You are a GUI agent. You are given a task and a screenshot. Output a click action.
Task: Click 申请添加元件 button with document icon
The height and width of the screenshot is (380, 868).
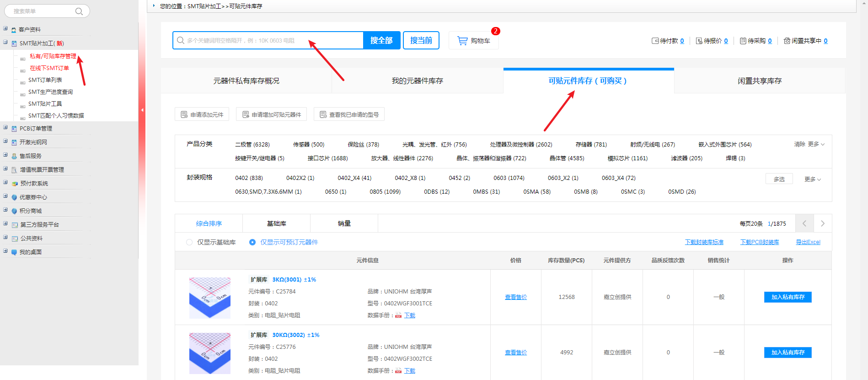click(x=203, y=114)
